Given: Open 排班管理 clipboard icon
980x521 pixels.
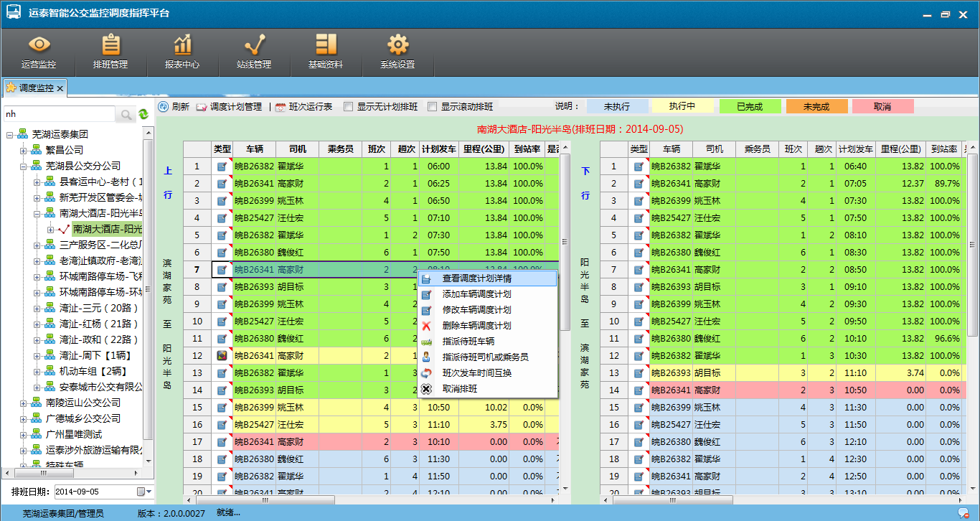Looking at the screenshot, I should pos(110,46).
